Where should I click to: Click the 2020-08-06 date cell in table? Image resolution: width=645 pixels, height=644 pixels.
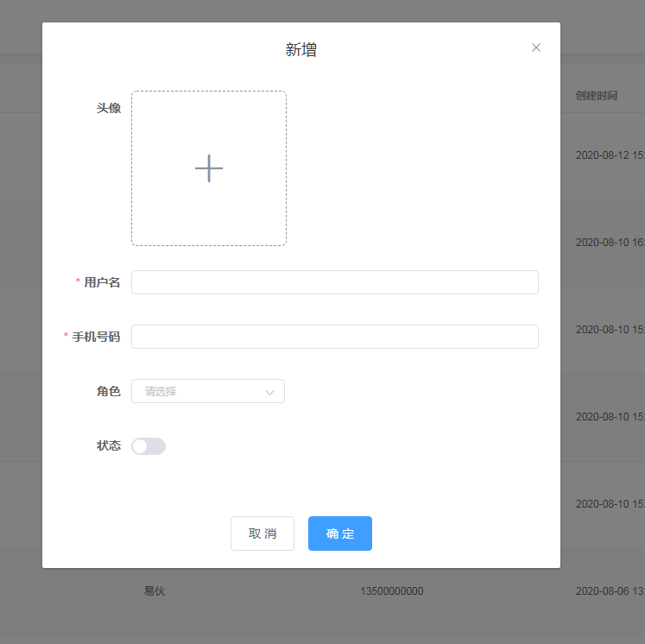(610, 591)
